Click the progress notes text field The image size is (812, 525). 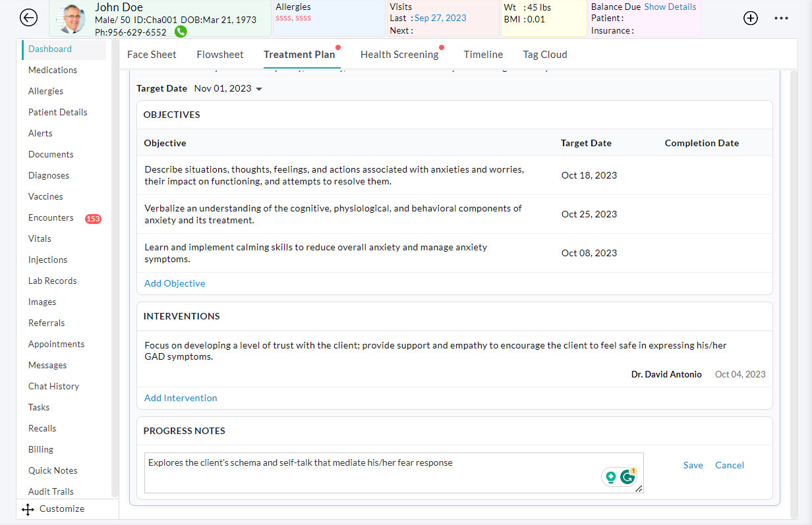tap(369, 472)
